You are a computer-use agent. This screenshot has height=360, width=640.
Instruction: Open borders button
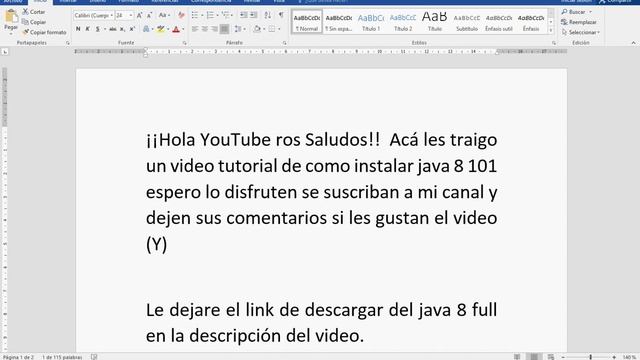[x=272, y=29]
